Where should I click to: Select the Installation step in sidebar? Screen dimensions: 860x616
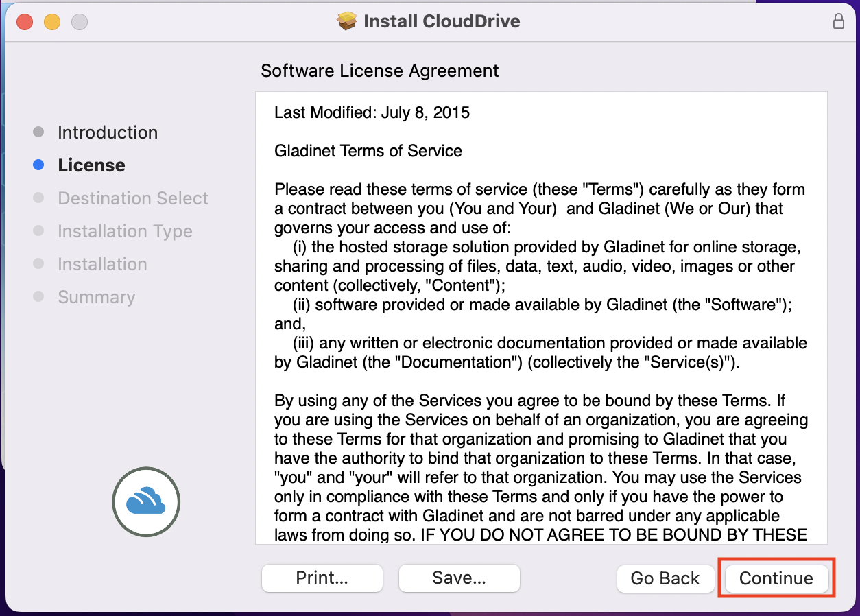tap(102, 264)
